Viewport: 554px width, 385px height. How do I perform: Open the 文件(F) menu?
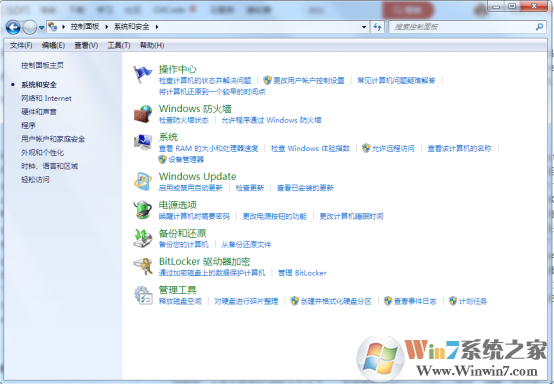point(21,45)
